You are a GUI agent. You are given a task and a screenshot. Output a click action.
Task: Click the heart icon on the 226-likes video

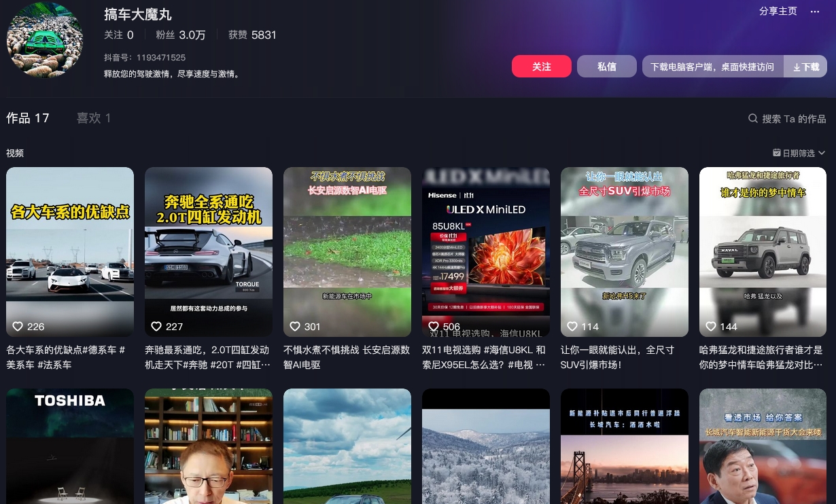coord(18,326)
